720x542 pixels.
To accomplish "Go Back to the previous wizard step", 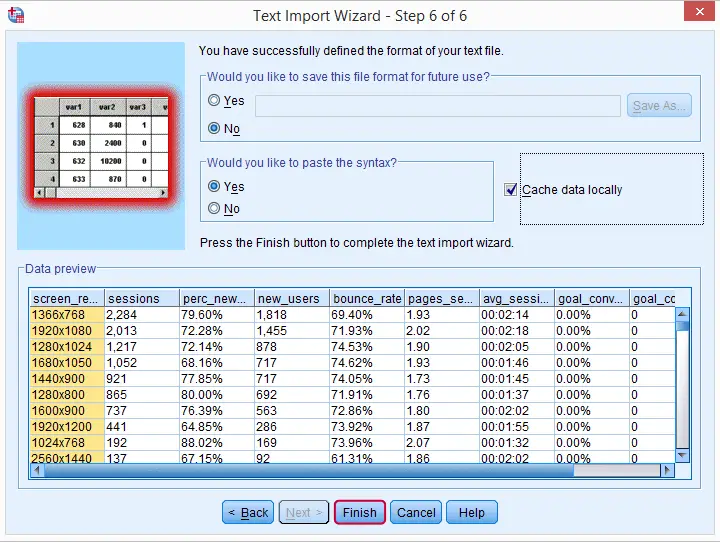I will [248, 512].
